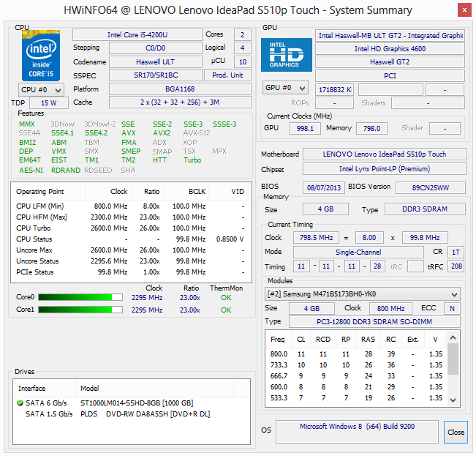Click the Prod. Unit field
Image resolution: width=476 pixels, height=456 pixels.
pyautogui.click(x=227, y=75)
